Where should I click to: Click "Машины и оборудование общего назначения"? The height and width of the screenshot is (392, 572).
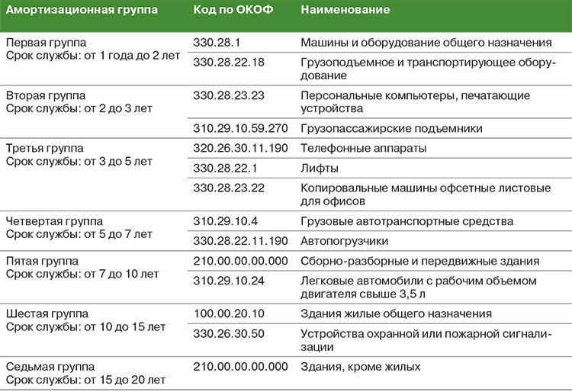click(426, 43)
